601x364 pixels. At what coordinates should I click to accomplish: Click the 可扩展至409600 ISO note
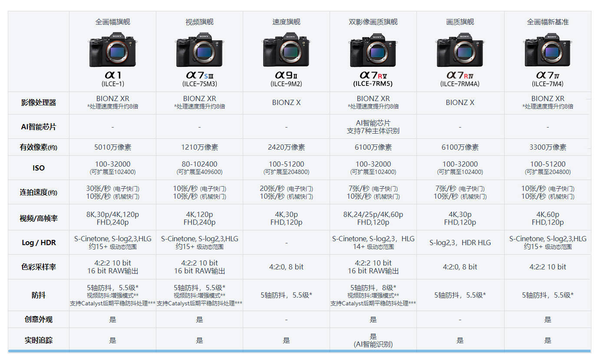[x=199, y=172]
